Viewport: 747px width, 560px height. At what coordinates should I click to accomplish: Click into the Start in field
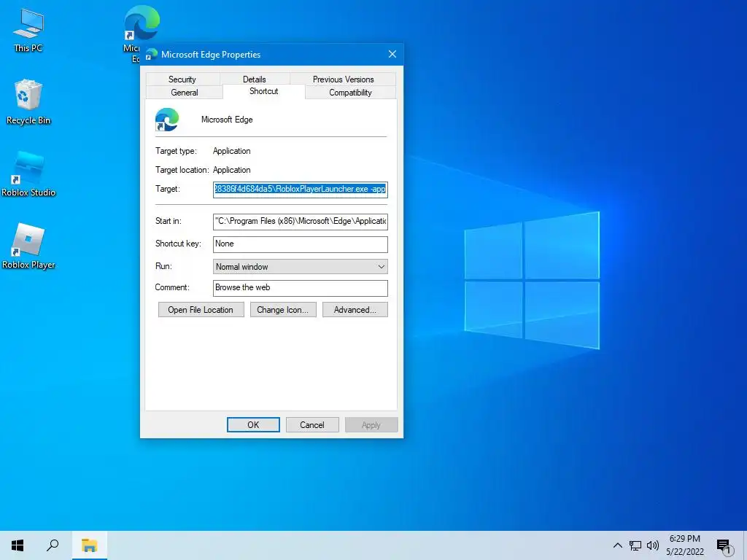coord(300,222)
